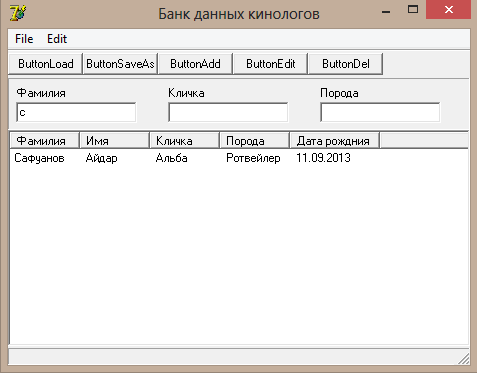Click the ButtonAdd button
Image resolution: width=477 pixels, height=373 pixels.
(x=195, y=64)
